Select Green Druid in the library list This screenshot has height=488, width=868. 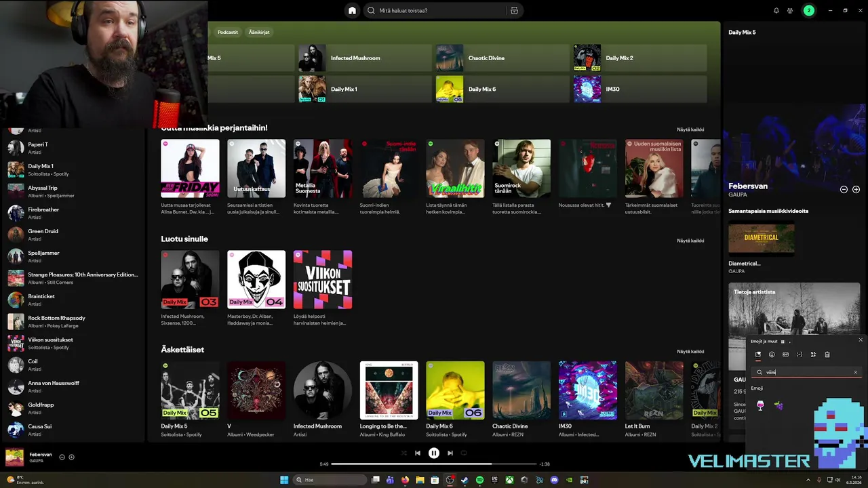(x=75, y=235)
